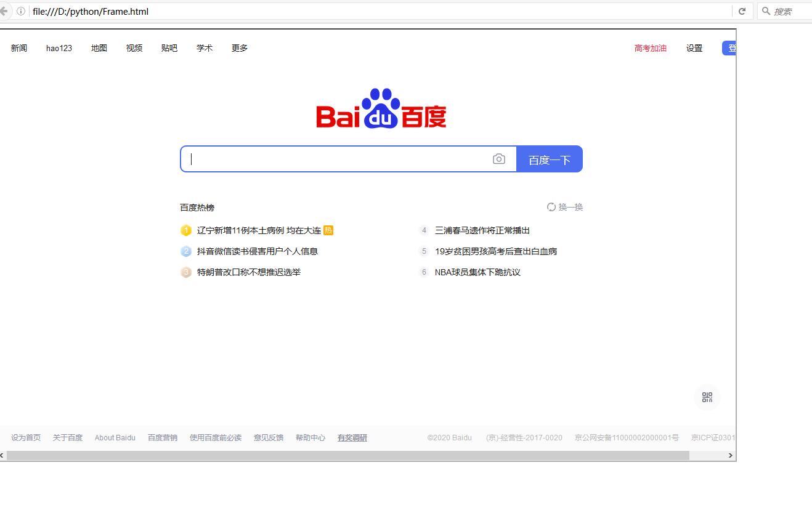Viewport: 812px width, 513px height.
Task: Open 三浦春马遗作将正常播出 headline
Action: point(482,230)
